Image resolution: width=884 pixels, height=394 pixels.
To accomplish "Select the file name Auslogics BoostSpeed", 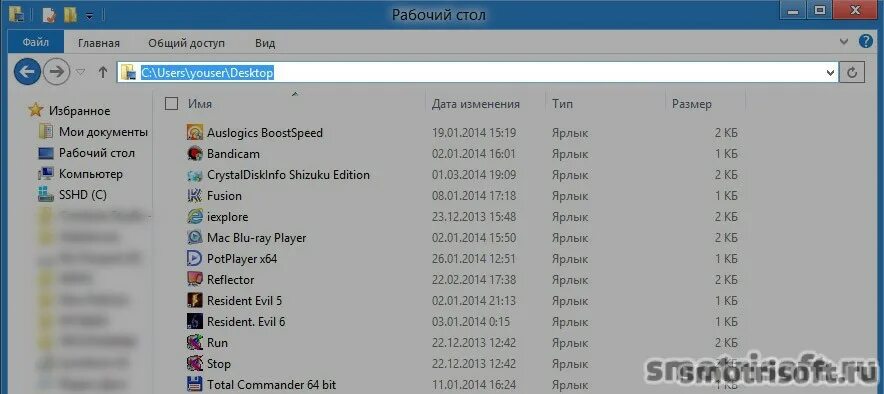I will coord(265,133).
